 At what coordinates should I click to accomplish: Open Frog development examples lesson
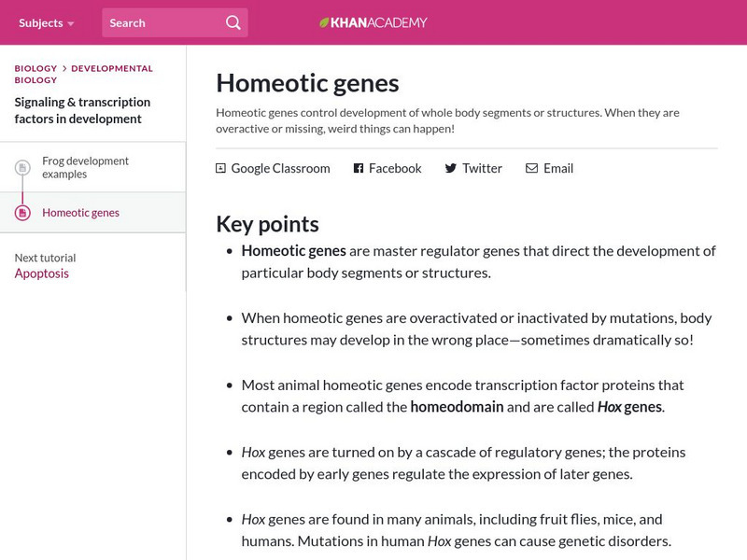(x=85, y=167)
